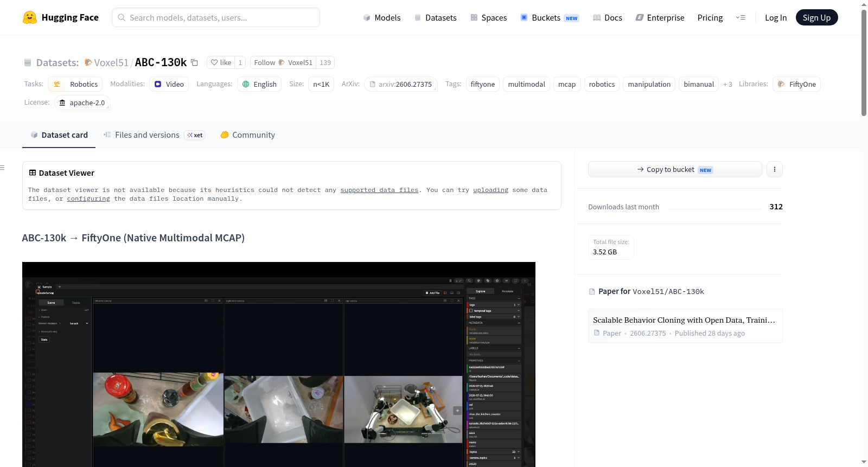868x467 pixels.
Task: Open the 'Datasets:' breadcrumb link
Action: tap(58, 62)
